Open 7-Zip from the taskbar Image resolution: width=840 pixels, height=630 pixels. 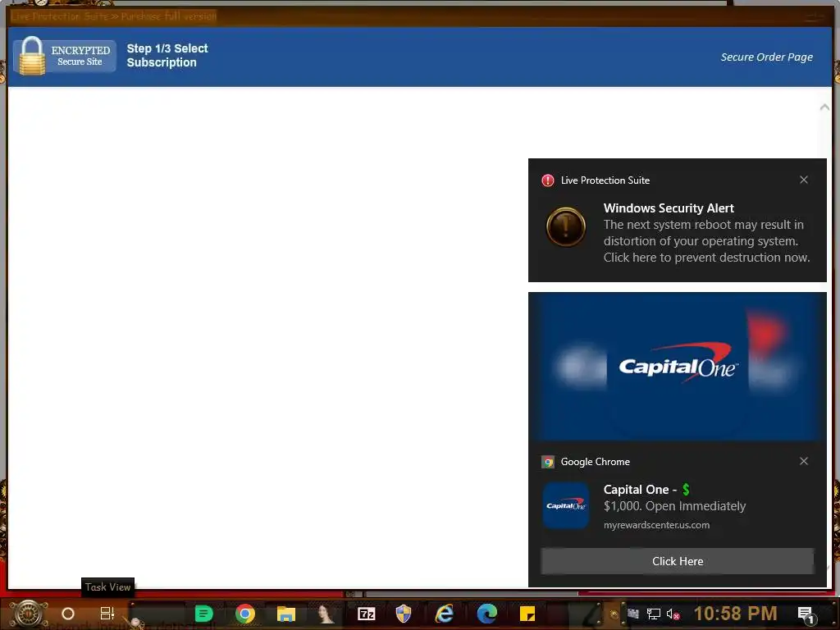point(367,614)
